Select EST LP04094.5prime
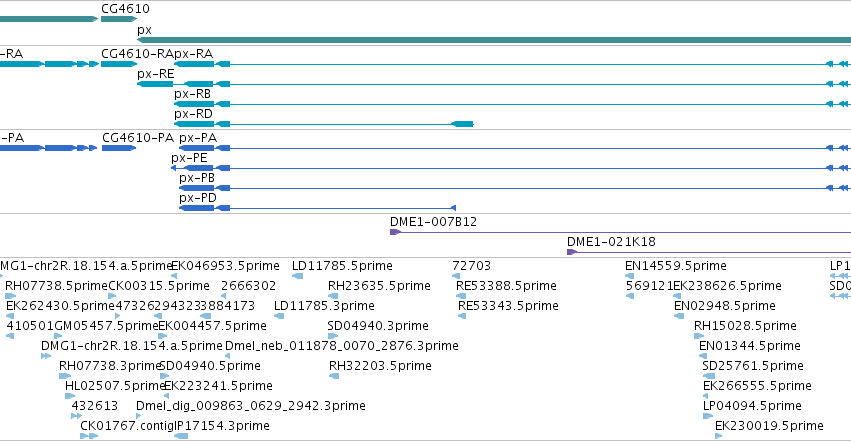 [x=752, y=406]
